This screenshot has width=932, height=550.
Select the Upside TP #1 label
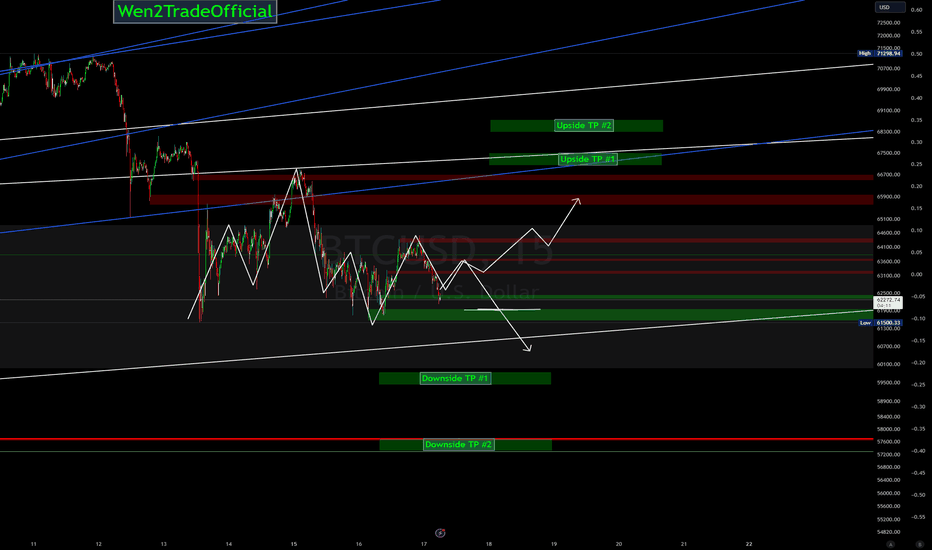pos(588,159)
